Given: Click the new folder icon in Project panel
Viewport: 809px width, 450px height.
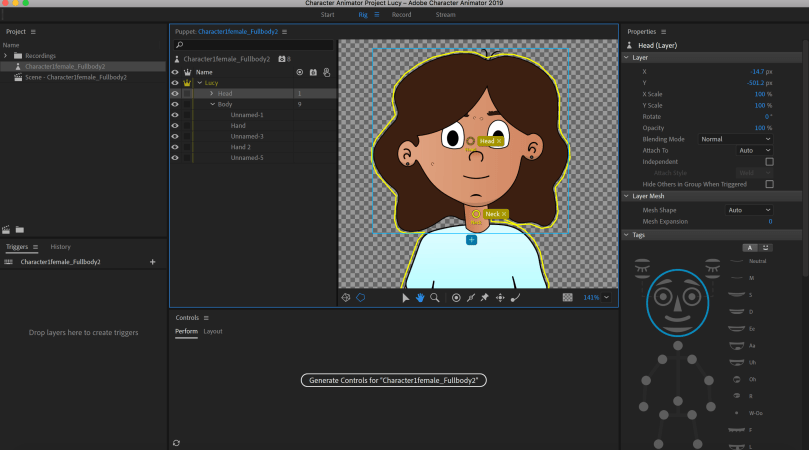Looking at the screenshot, I should pos(20,230).
